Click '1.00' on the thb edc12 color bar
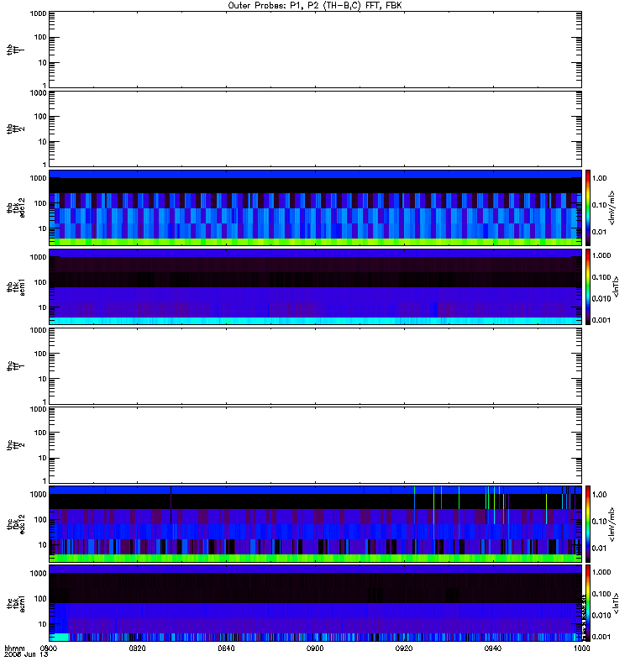This screenshot has height=672, width=630. coord(599,178)
